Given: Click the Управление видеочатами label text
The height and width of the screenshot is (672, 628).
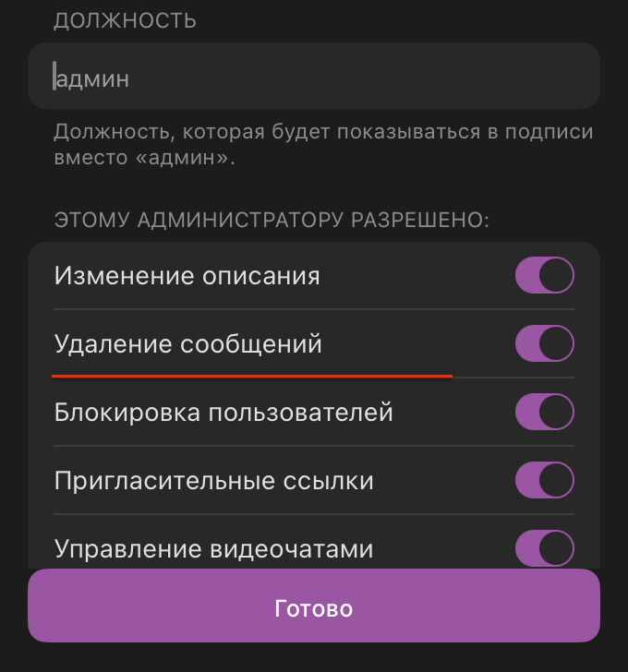Looking at the screenshot, I should tap(213, 549).
